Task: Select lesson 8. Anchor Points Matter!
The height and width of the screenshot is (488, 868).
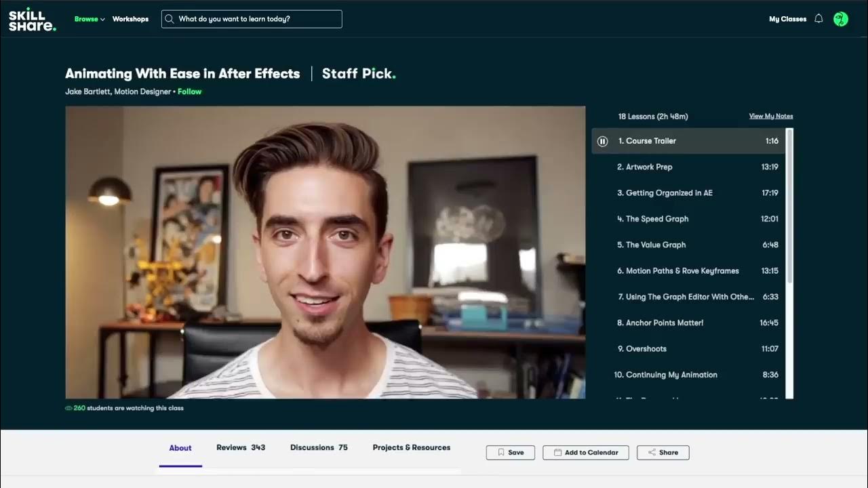Action: pyautogui.click(x=688, y=323)
